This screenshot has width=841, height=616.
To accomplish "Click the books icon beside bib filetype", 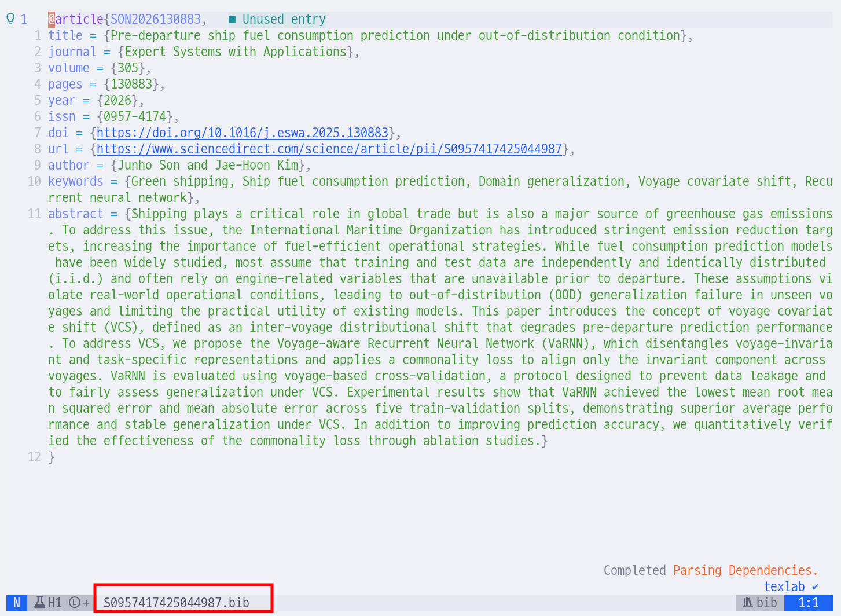I will point(748,603).
